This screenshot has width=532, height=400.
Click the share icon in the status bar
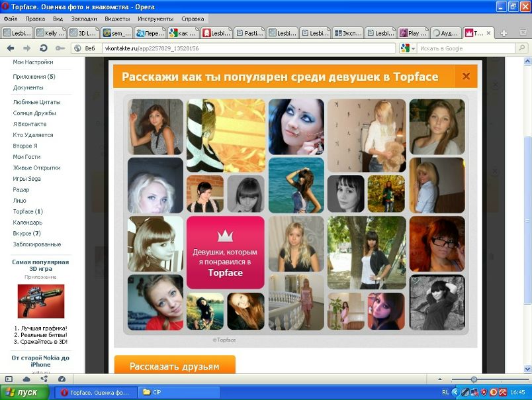pyautogui.click(x=44, y=379)
